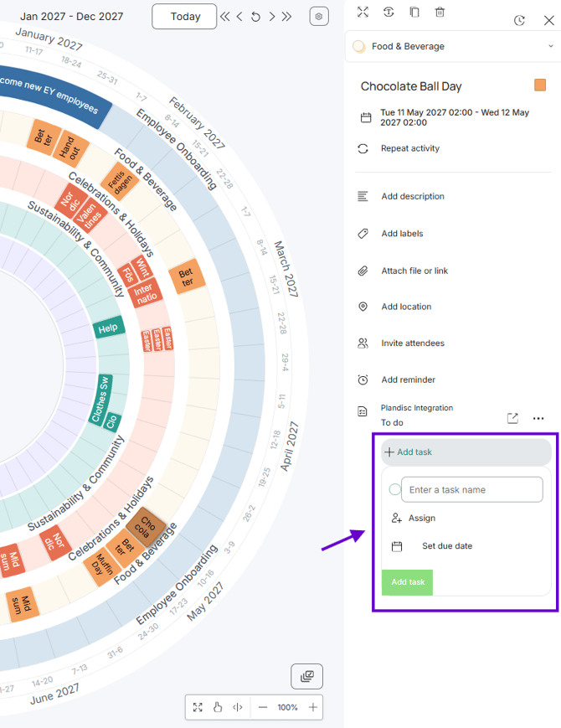
Task: Click the orange activity color swatch
Action: tap(540, 85)
